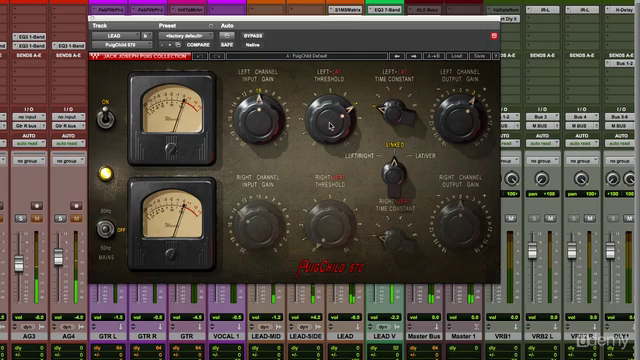Screen dimensions: 640x360
Task: Unmute the AG3 track with M
Action: 37,218
